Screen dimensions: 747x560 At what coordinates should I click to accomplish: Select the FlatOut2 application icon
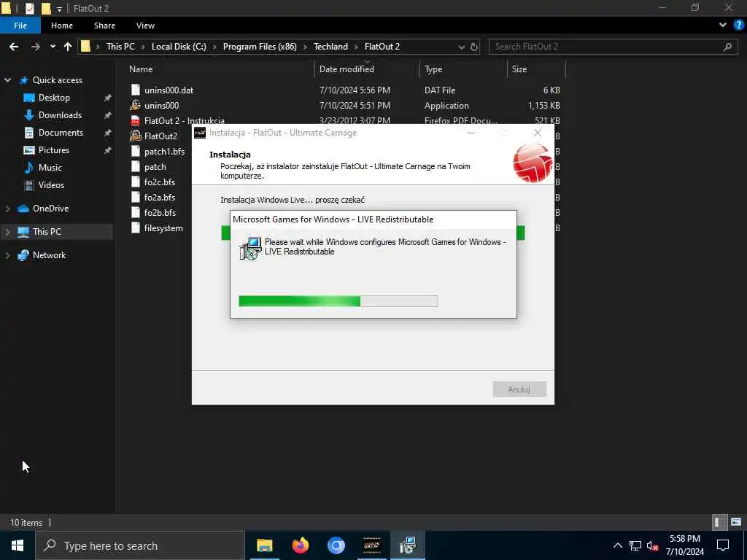[135, 136]
